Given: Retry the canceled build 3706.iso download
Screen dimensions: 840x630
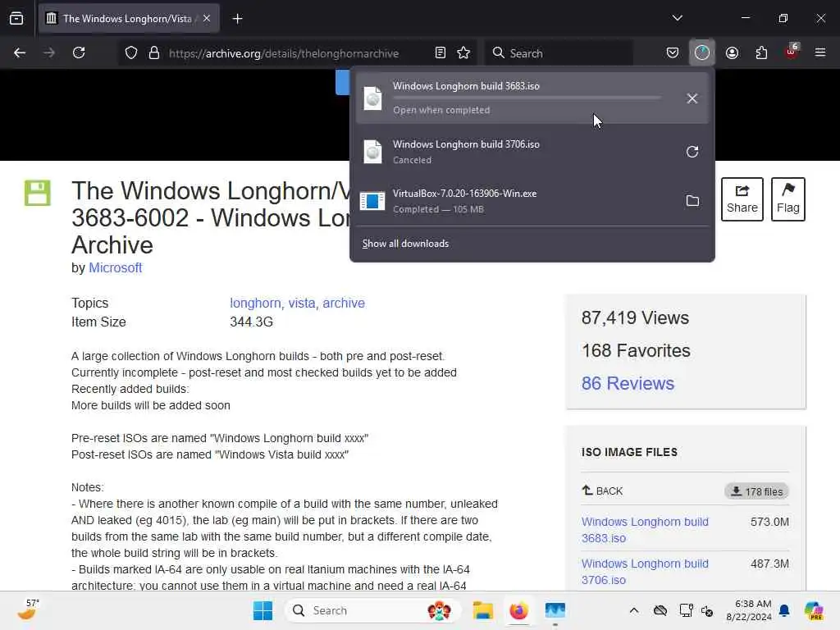Looking at the screenshot, I should point(692,152).
